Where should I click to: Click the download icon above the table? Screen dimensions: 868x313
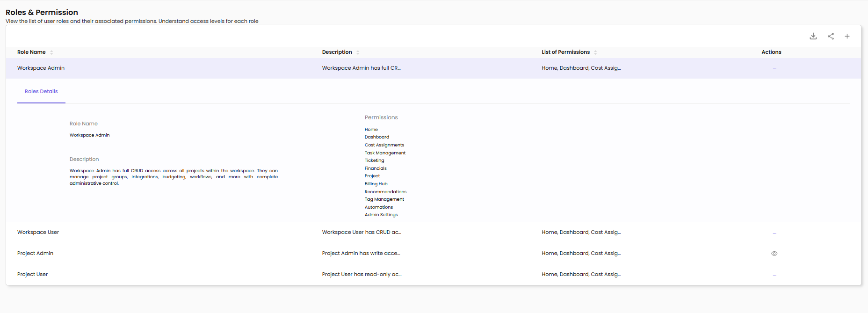[813, 36]
